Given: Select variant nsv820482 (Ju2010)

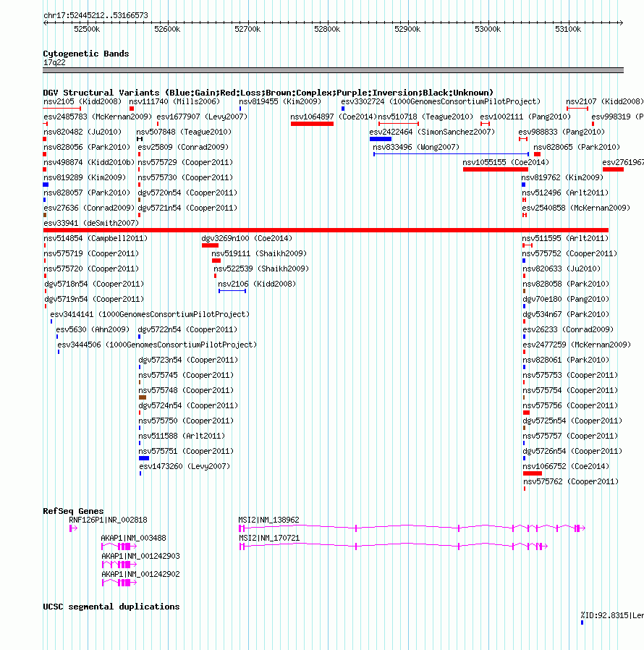Looking at the screenshot, I should (x=82, y=132).
